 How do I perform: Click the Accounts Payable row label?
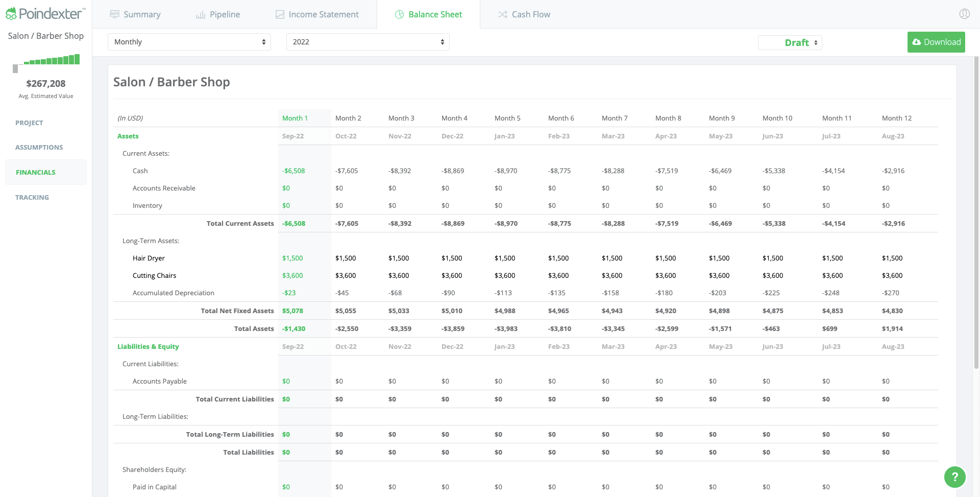[x=160, y=381]
